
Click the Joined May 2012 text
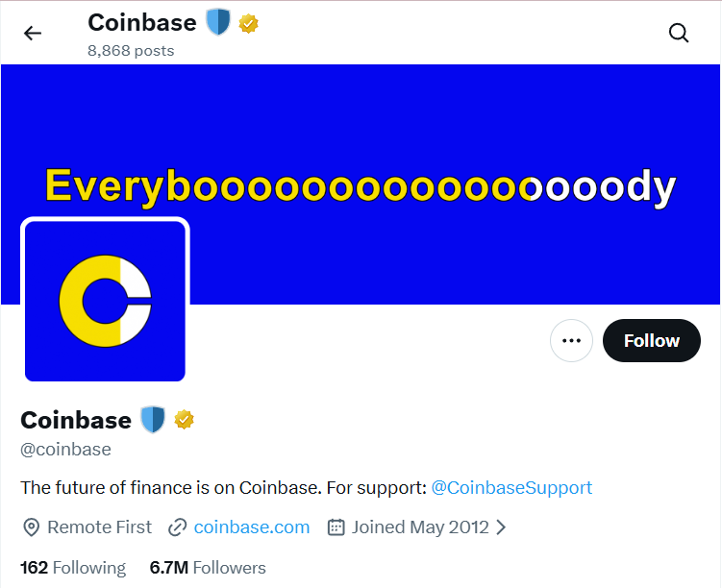(x=420, y=527)
